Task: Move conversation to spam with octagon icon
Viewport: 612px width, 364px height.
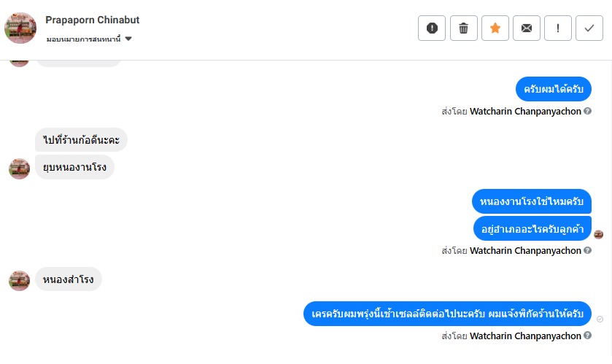Action: coord(432,28)
